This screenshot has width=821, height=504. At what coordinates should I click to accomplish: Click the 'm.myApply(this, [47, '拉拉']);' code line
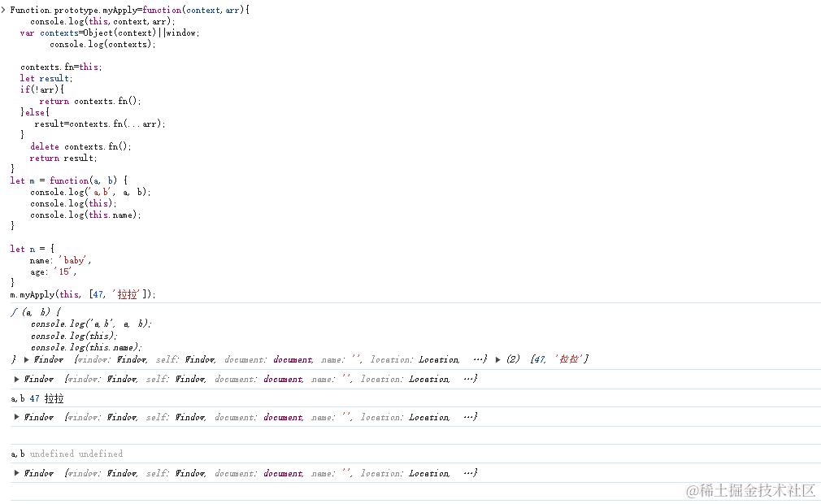82,294
